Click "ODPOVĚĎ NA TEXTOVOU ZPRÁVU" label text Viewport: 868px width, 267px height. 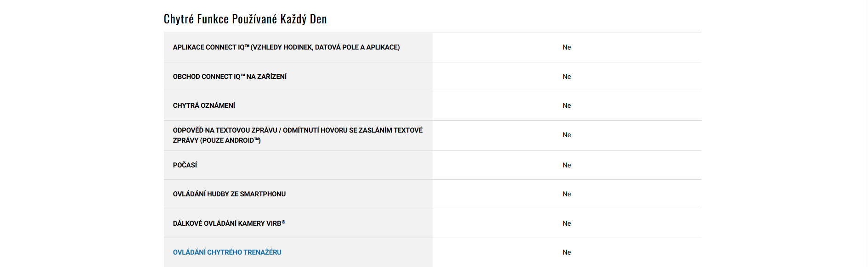225,130
